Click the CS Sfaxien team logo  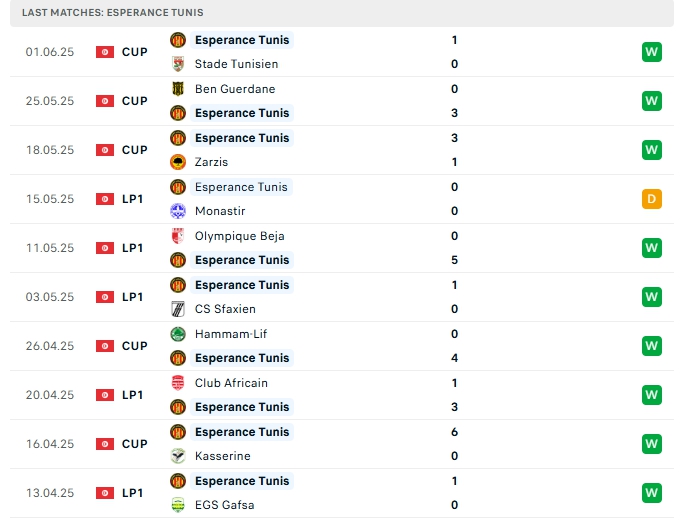pos(178,309)
